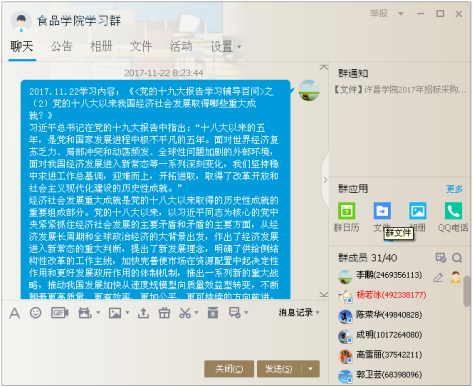Open the font settings A icon
Image resolution: width=473 pixels, height=387 pixels.
click(14, 313)
